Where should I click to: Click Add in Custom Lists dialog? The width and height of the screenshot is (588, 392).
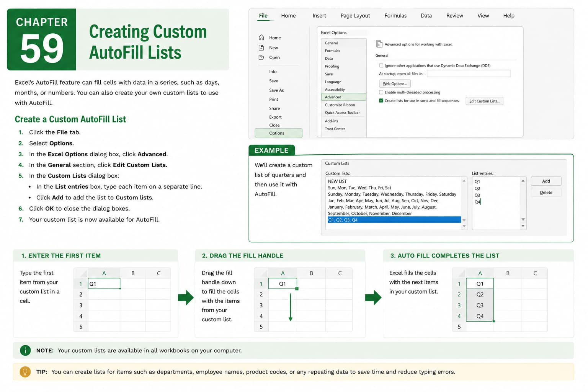click(546, 181)
